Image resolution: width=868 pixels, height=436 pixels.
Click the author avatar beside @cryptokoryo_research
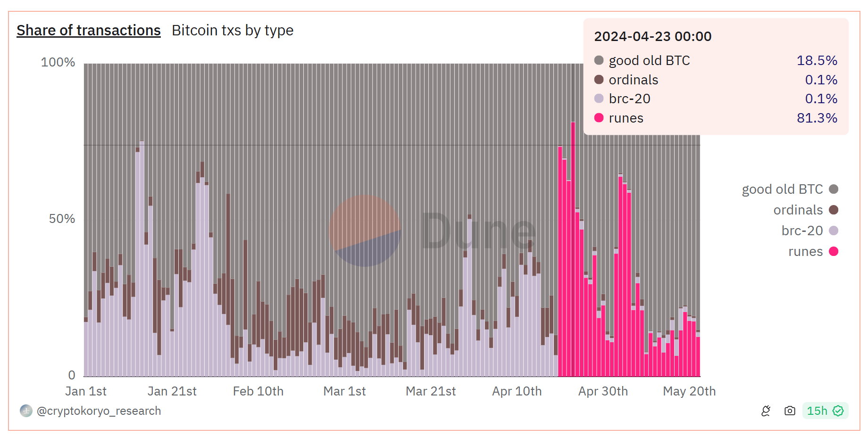click(x=26, y=411)
